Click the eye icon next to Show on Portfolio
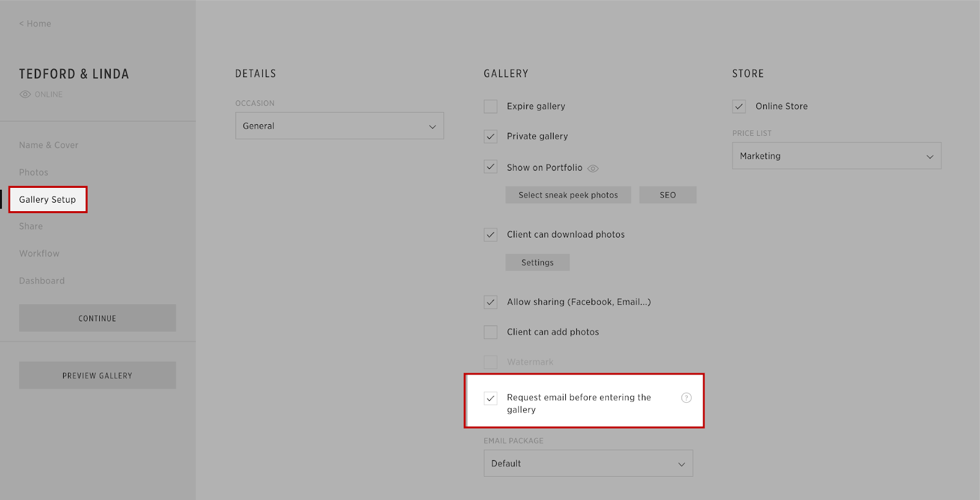 click(593, 168)
